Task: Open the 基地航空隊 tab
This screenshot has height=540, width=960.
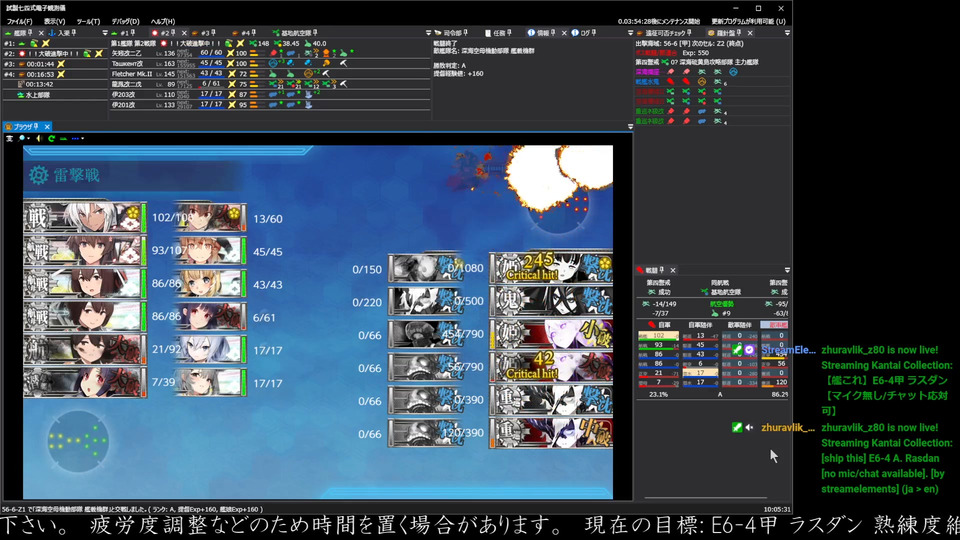Action: pyautogui.click(x=295, y=33)
